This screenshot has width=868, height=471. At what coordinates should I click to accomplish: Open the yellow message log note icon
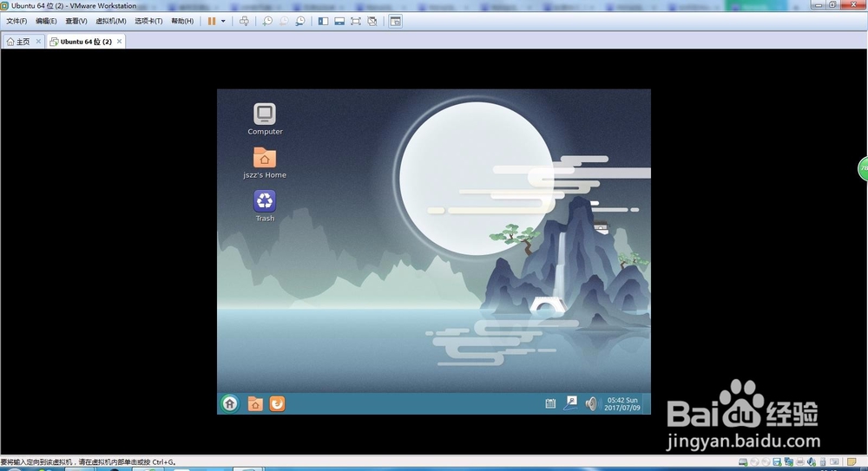click(852, 461)
